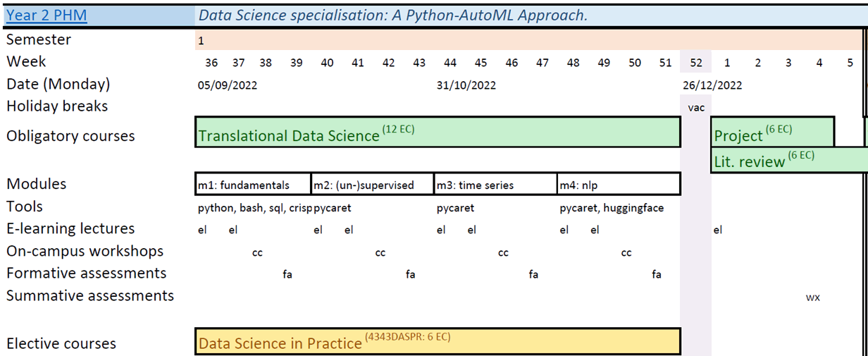The width and height of the screenshot is (868, 356).
Task: Select the Translational Data Science course block
Action: pos(437,133)
